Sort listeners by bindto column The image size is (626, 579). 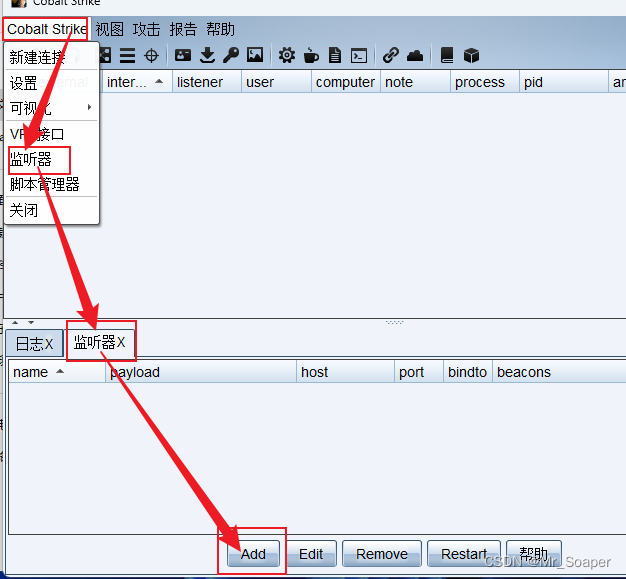[x=468, y=372]
